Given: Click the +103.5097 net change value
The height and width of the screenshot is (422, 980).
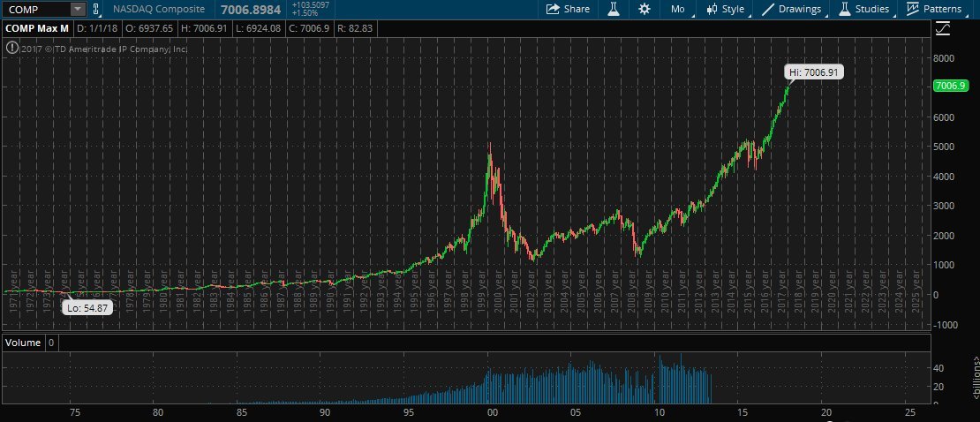Looking at the screenshot, I should [x=311, y=5].
